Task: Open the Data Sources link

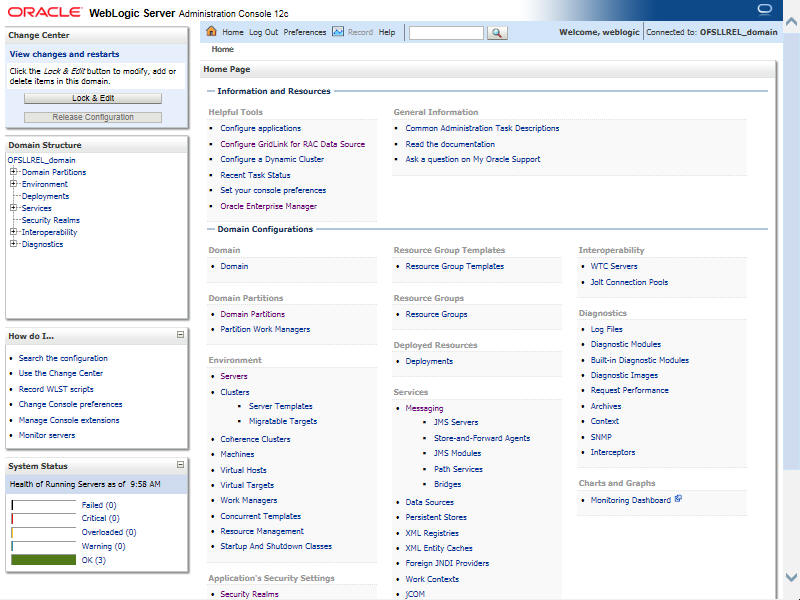Action: [x=430, y=502]
